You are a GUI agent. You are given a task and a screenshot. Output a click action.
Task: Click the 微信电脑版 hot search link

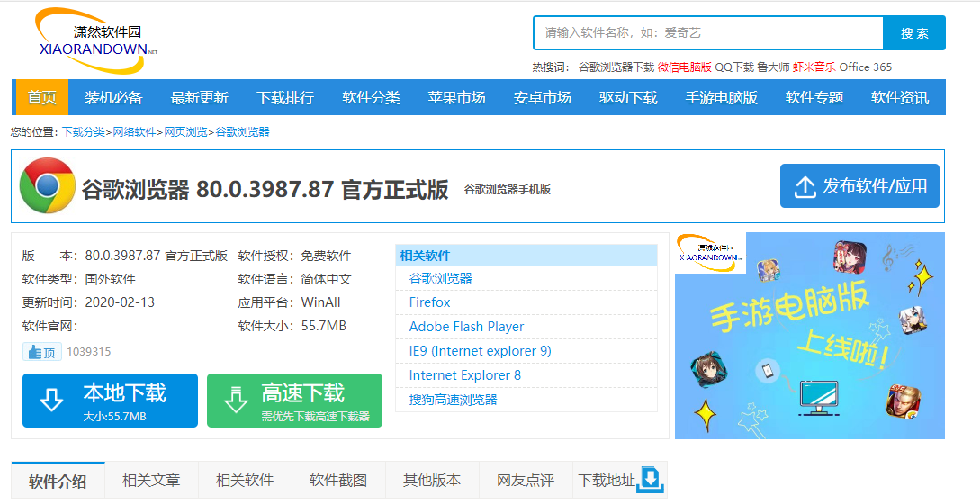coord(684,67)
